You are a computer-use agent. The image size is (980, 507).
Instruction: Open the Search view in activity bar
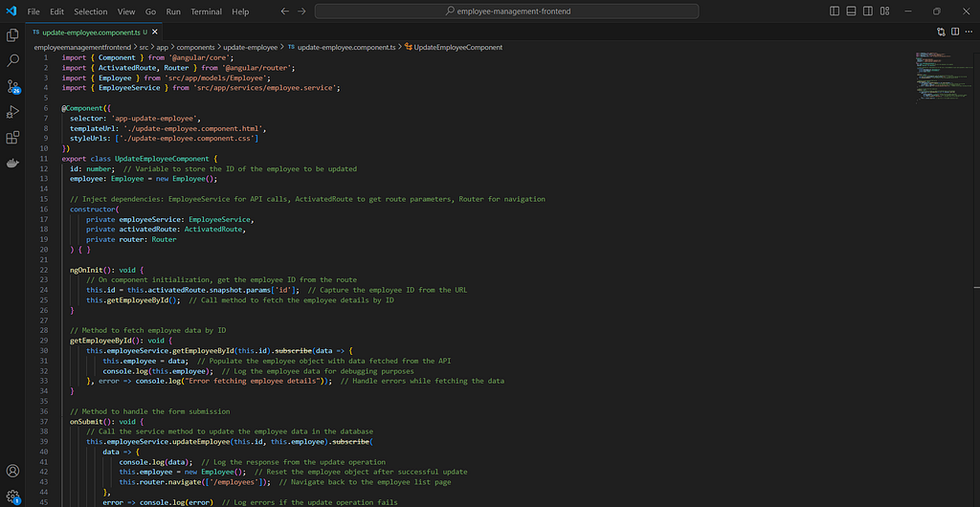click(12, 60)
